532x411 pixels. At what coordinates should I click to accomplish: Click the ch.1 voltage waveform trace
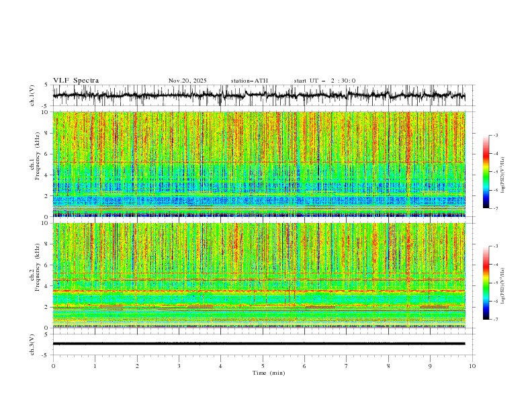[259, 95]
